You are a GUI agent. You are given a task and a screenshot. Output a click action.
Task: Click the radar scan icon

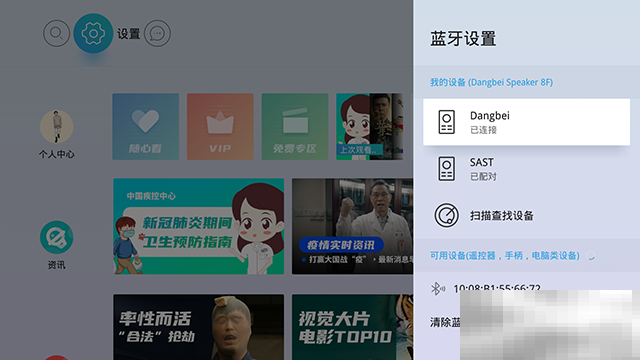click(x=447, y=216)
